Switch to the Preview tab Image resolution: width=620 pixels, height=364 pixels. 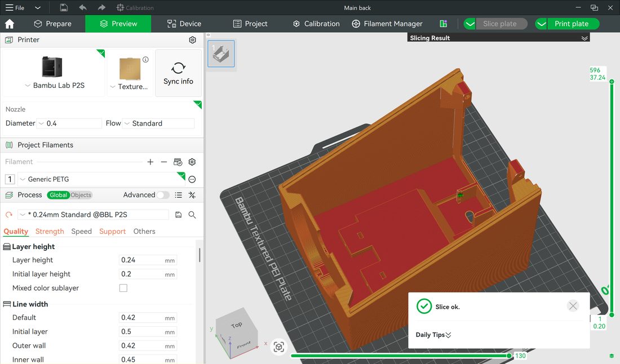tap(118, 24)
